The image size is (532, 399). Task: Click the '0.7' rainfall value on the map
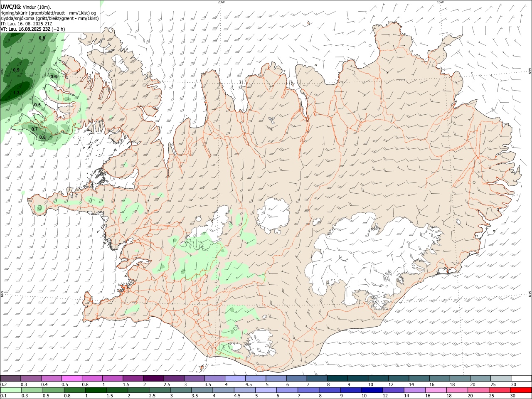tap(34, 129)
